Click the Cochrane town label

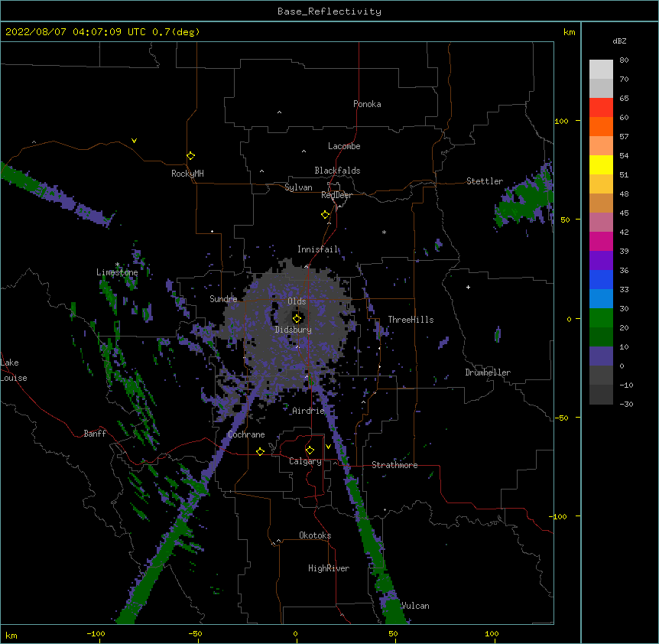(246, 434)
